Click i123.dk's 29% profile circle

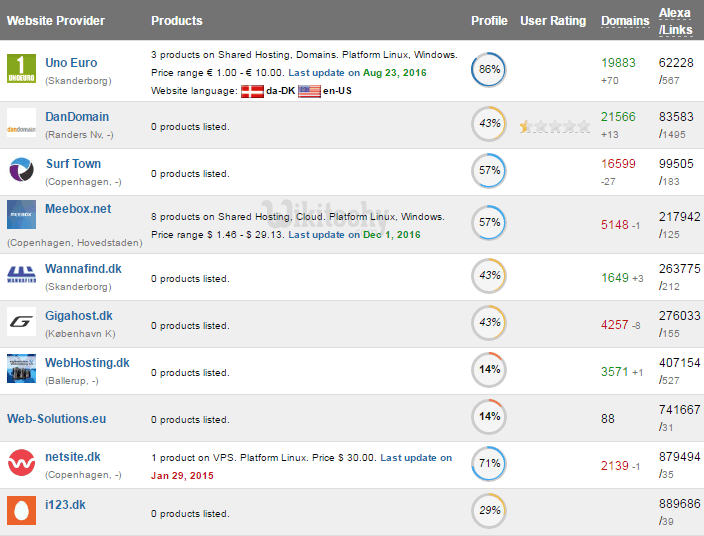(x=489, y=511)
